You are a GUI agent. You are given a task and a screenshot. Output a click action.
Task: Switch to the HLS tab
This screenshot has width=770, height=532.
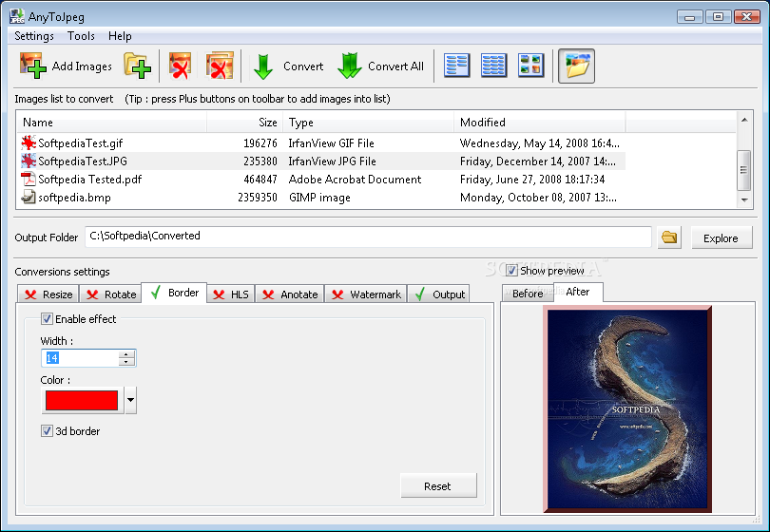click(x=230, y=294)
